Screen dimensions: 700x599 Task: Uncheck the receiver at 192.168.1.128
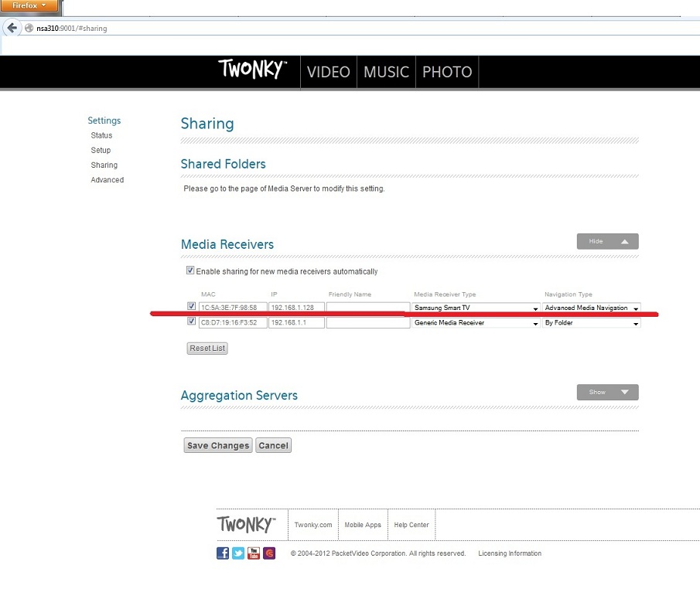pos(191,306)
